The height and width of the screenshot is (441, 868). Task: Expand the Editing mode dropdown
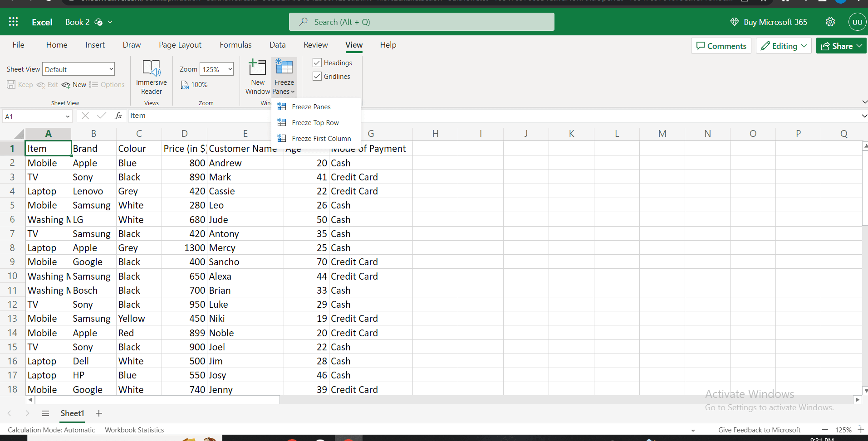783,46
